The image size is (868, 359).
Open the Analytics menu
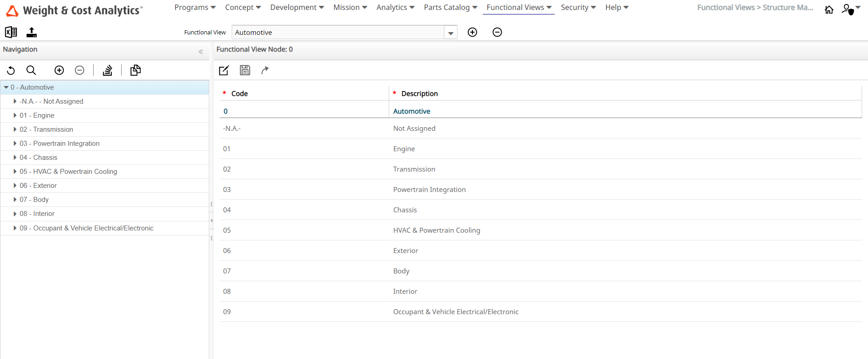click(x=395, y=8)
